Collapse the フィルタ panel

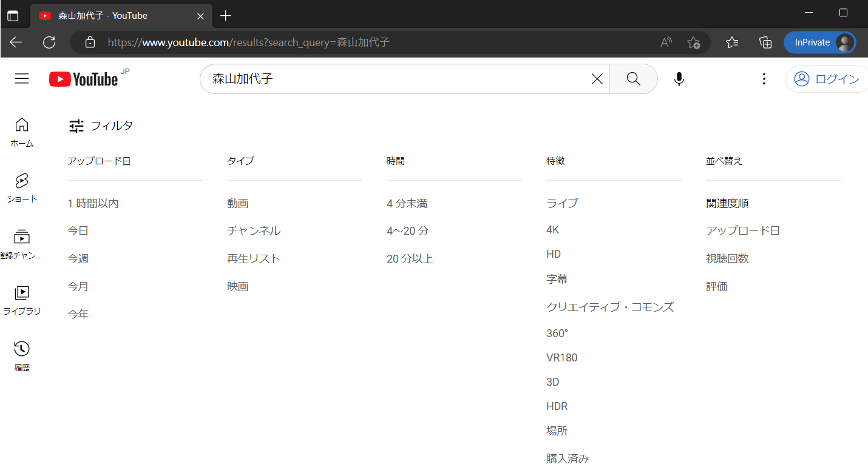(x=101, y=126)
